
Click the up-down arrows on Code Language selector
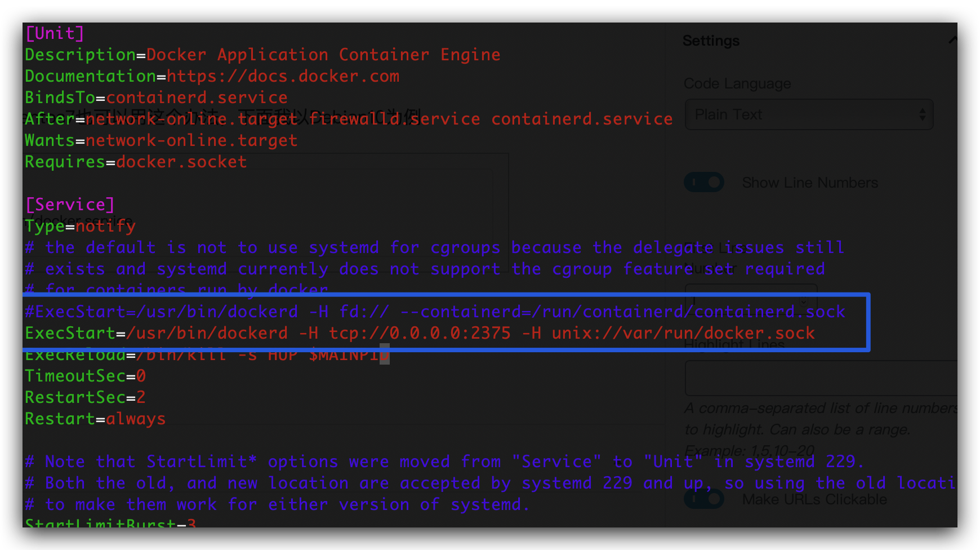[922, 115]
